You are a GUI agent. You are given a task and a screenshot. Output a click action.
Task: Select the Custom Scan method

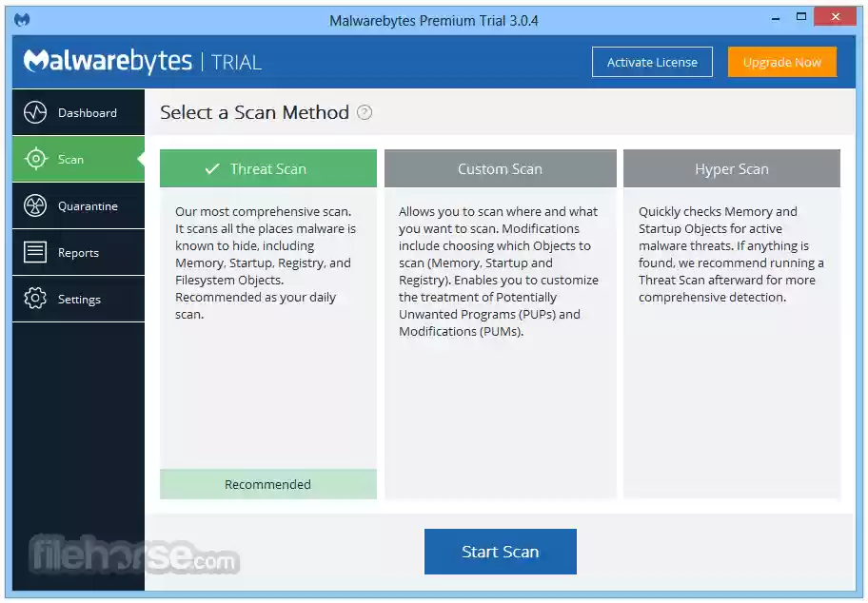pos(500,168)
